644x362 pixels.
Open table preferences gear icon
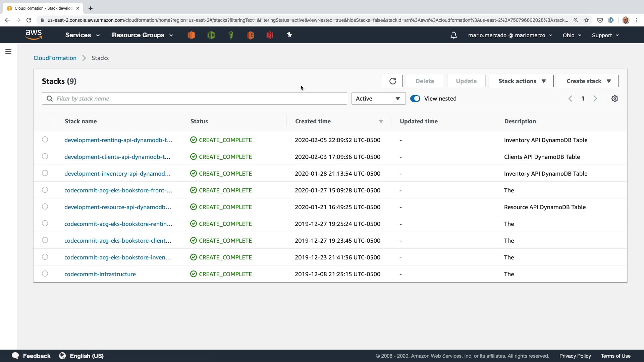[x=614, y=99]
